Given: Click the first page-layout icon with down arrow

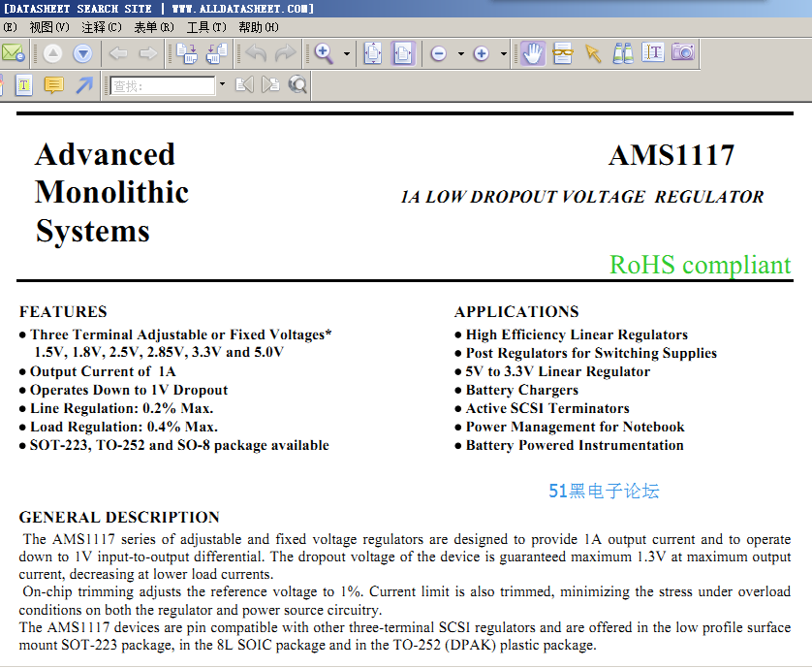Looking at the screenshot, I should [x=187, y=53].
